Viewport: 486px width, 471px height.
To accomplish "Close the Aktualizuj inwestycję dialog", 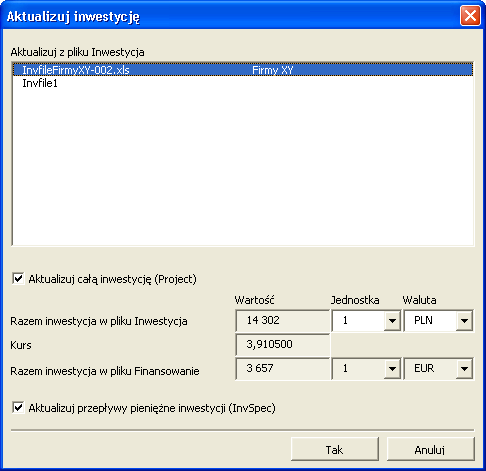I will pos(470,16).
